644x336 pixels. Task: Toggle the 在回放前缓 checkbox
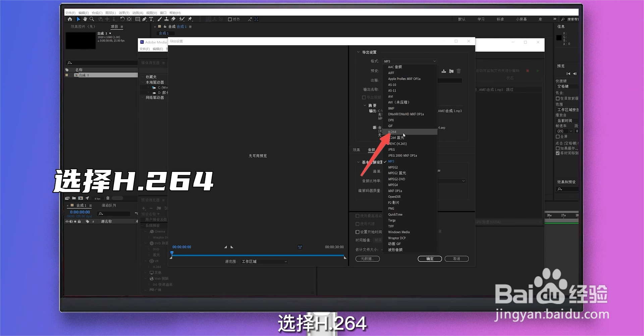pyautogui.click(x=558, y=98)
